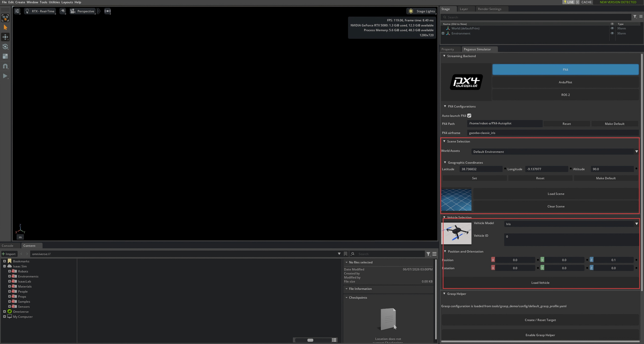The height and width of the screenshot is (344, 644).
Task: Open the RTX - Real-Time renderer menu
Action: coord(40,11)
